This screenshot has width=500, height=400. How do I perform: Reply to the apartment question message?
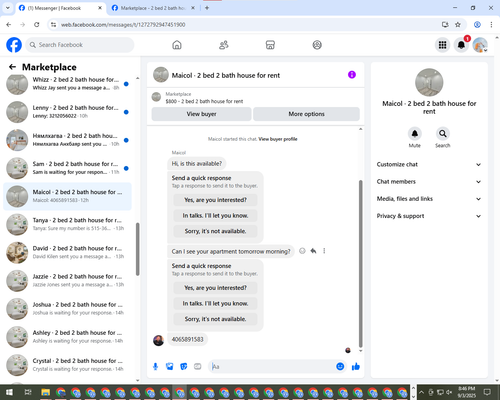coord(313,251)
